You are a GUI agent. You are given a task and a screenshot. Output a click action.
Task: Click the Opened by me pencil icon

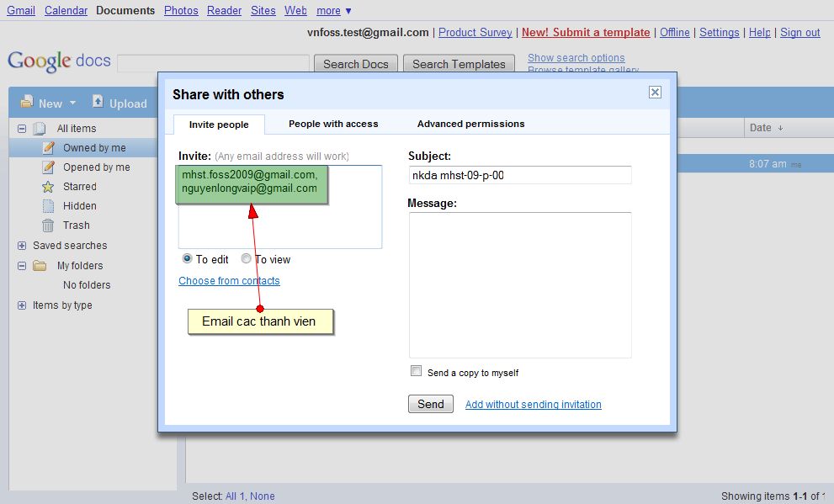49,167
